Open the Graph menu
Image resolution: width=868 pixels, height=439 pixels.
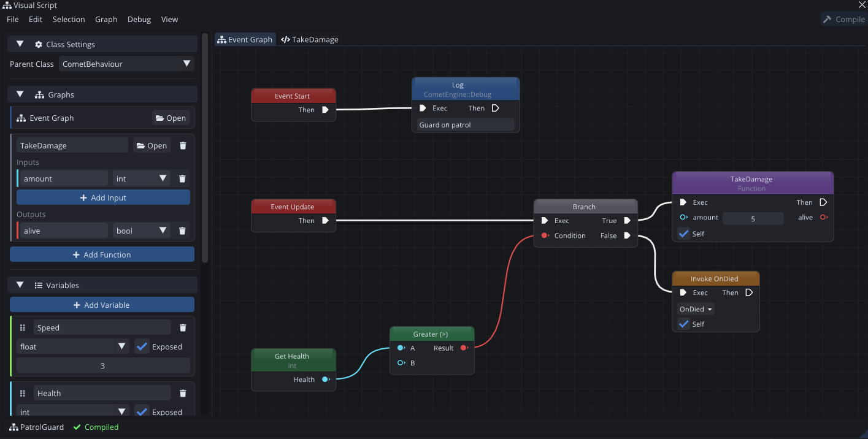click(x=106, y=19)
